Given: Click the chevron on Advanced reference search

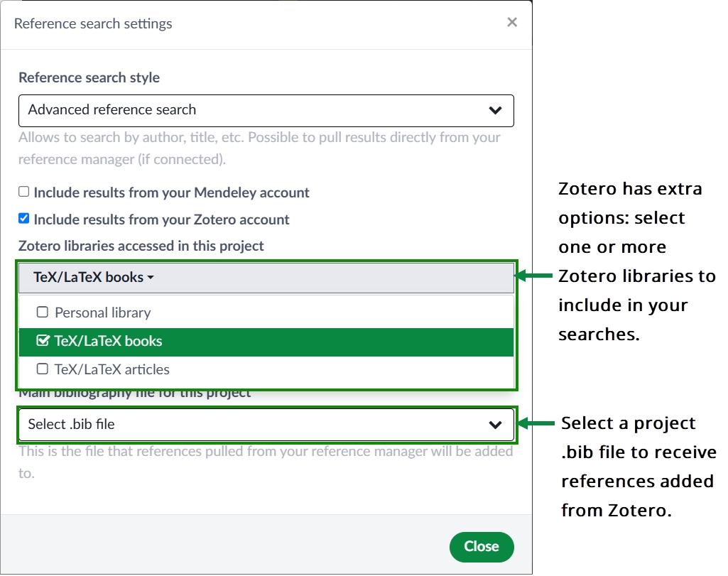Looking at the screenshot, I should 495,110.
